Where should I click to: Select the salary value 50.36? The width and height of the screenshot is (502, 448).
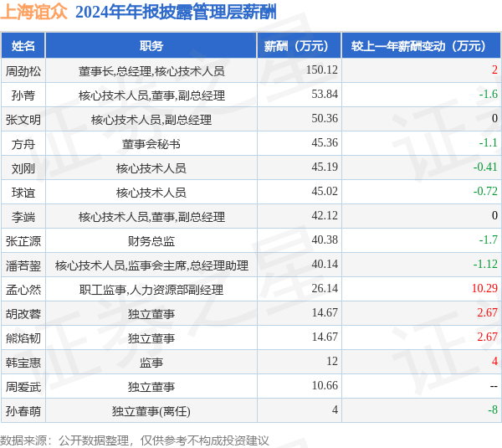[x=325, y=119]
